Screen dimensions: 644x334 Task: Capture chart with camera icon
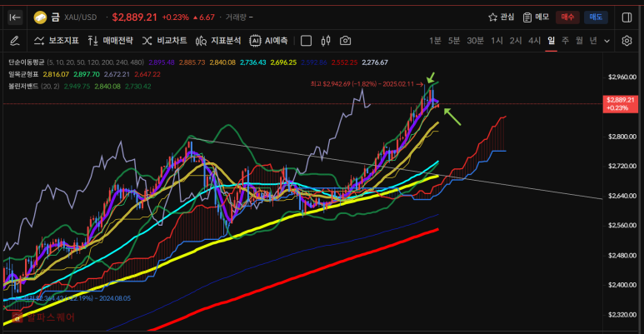(346, 41)
